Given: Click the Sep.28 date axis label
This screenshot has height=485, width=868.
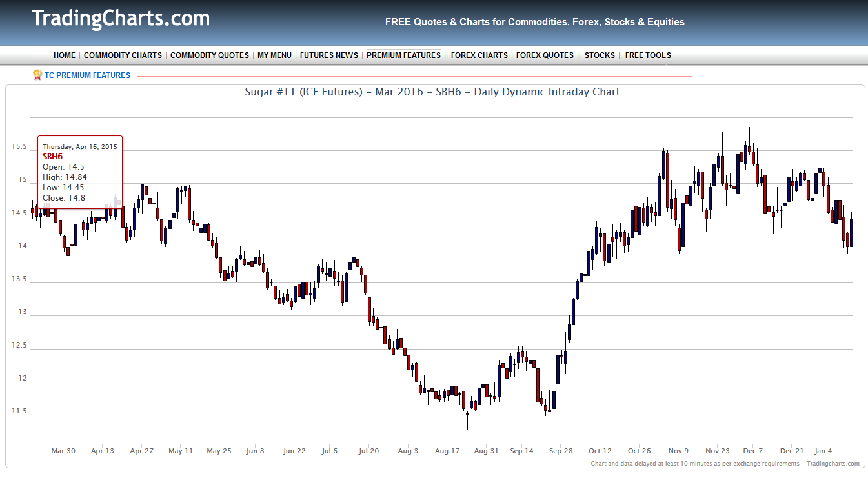Looking at the screenshot, I should [x=561, y=451].
